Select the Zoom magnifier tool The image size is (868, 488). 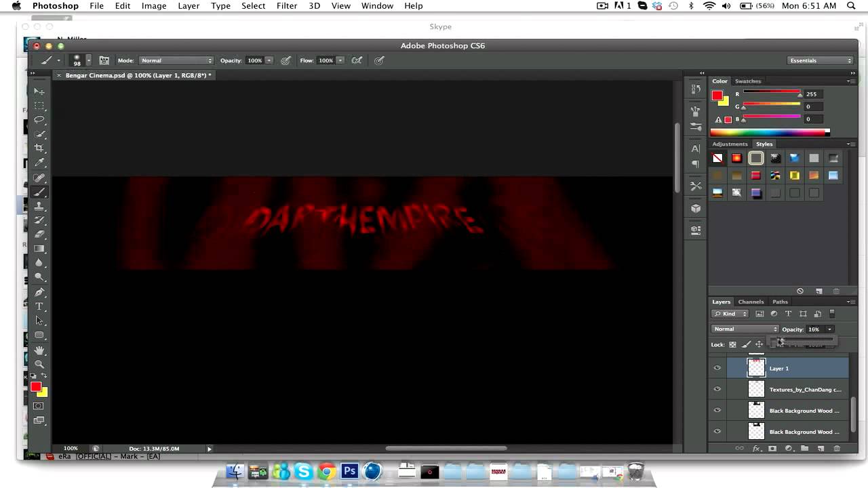point(39,364)
